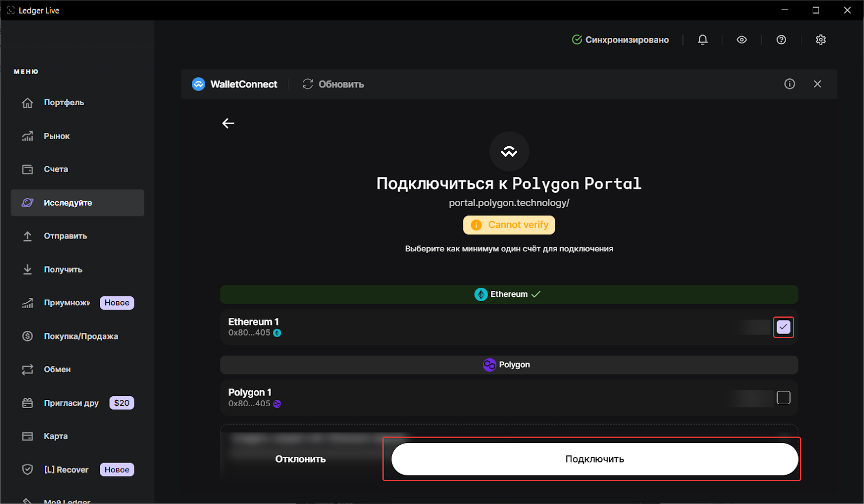The height and width of the screenshot is (504, 864).
Task: Click the Покупка/Продажа dollar icon
Action: click(x=28, y=336)
